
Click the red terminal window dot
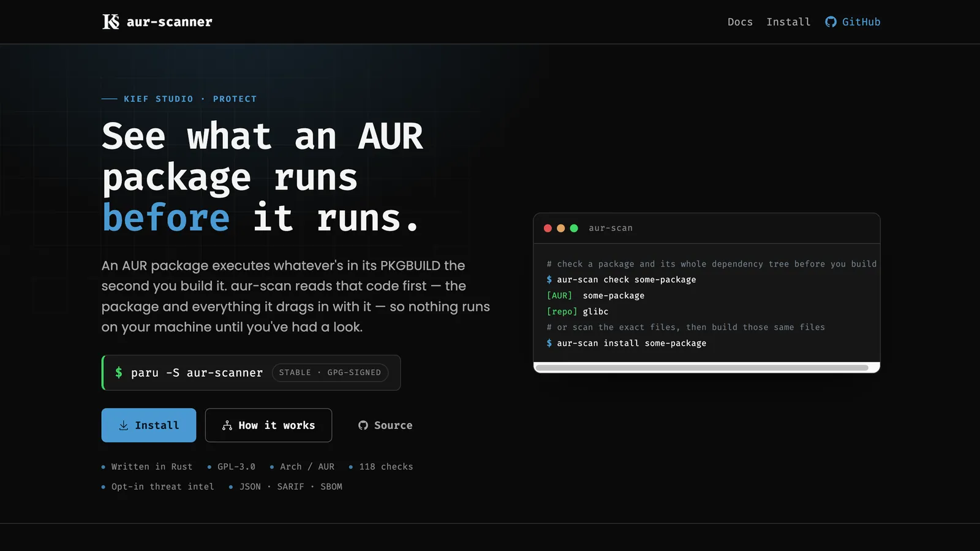pyautogui.click(x=548, y=228)
